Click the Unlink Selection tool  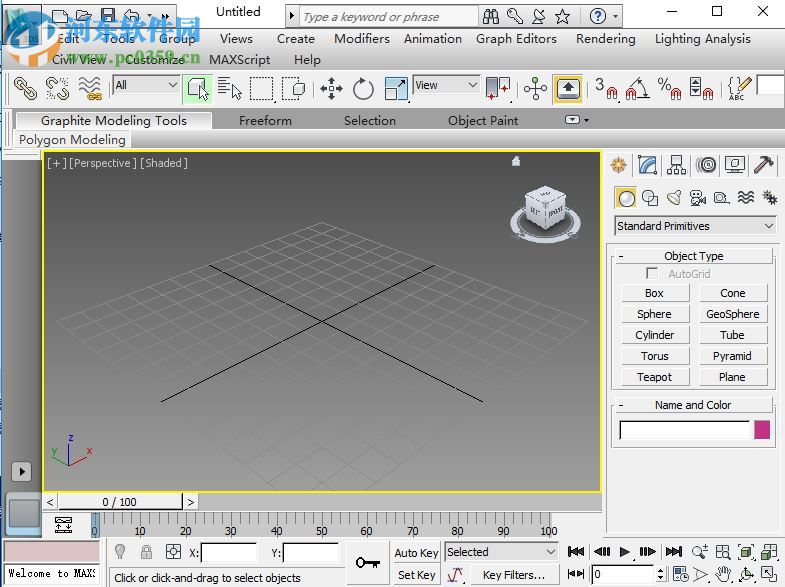(57, 89)
